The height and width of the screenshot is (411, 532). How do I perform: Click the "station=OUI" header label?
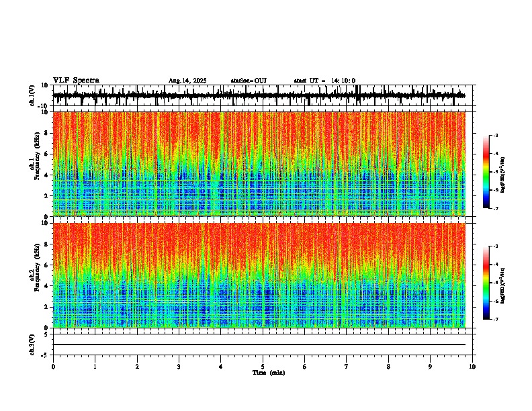[249, 81]
